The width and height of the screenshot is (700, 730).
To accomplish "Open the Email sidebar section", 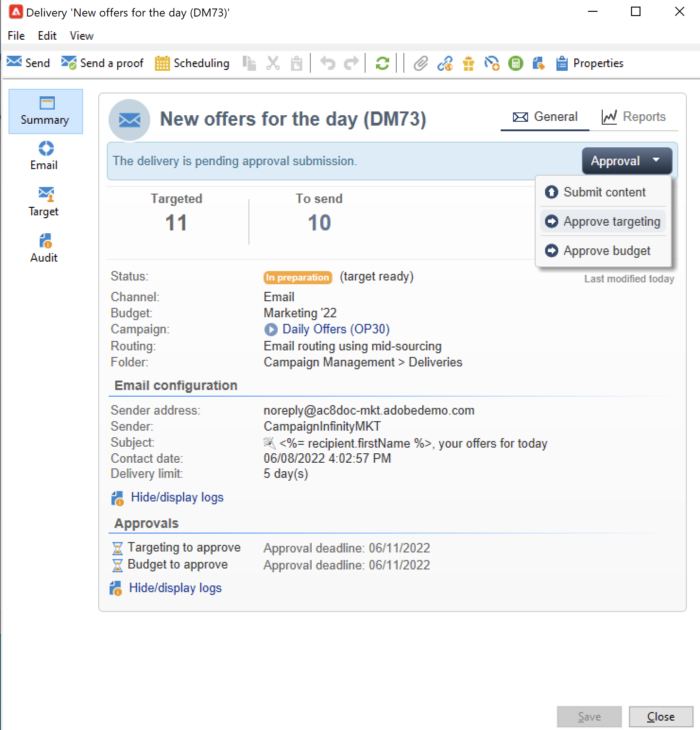I will pos(44,156).
